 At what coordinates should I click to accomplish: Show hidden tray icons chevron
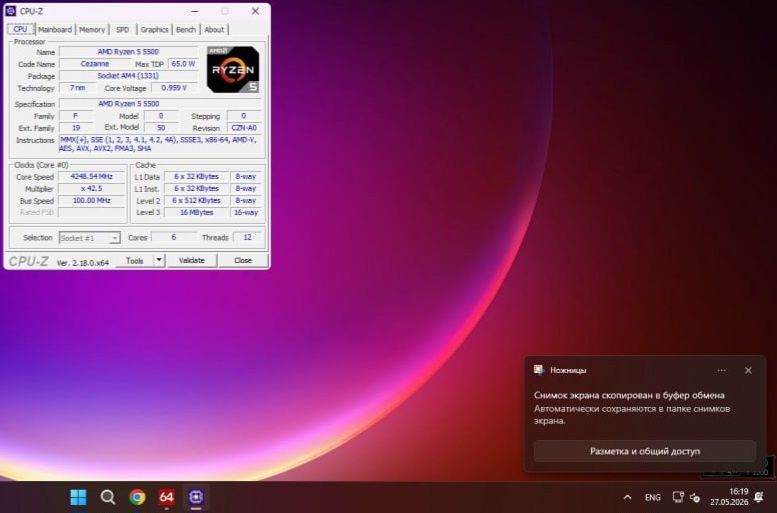click(x=627, y=497)
